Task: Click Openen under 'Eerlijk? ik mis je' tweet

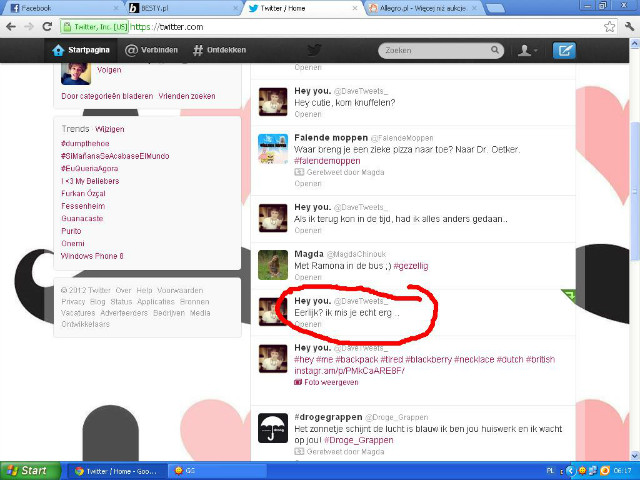Action: [x=308, y=324]
